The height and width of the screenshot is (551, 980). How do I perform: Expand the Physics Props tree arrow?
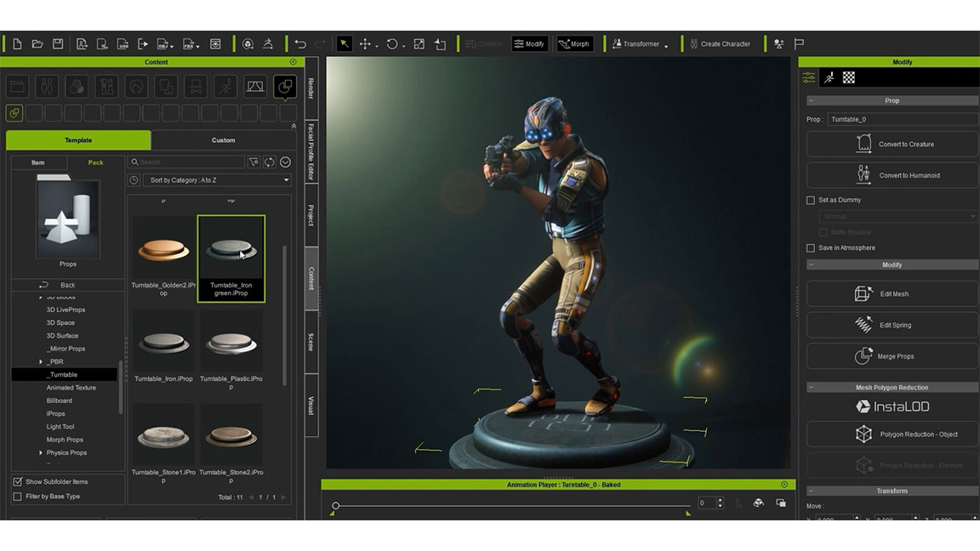point(41,453)
